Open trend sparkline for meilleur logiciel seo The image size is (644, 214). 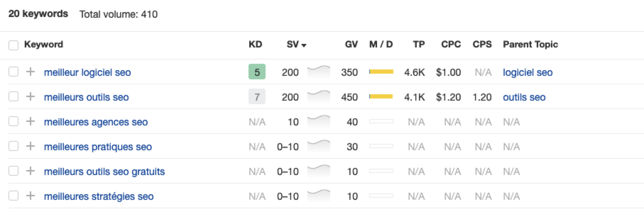(x=318, y=72)
